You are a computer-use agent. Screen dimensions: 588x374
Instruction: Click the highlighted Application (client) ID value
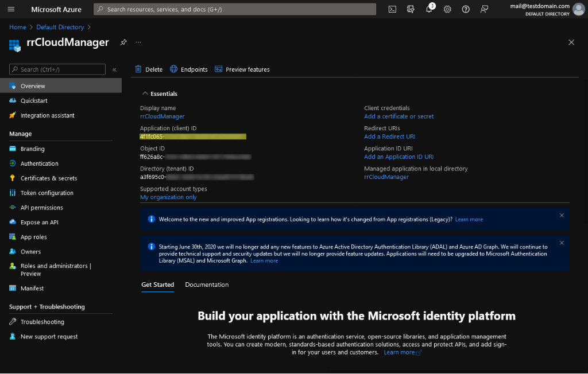193,137
